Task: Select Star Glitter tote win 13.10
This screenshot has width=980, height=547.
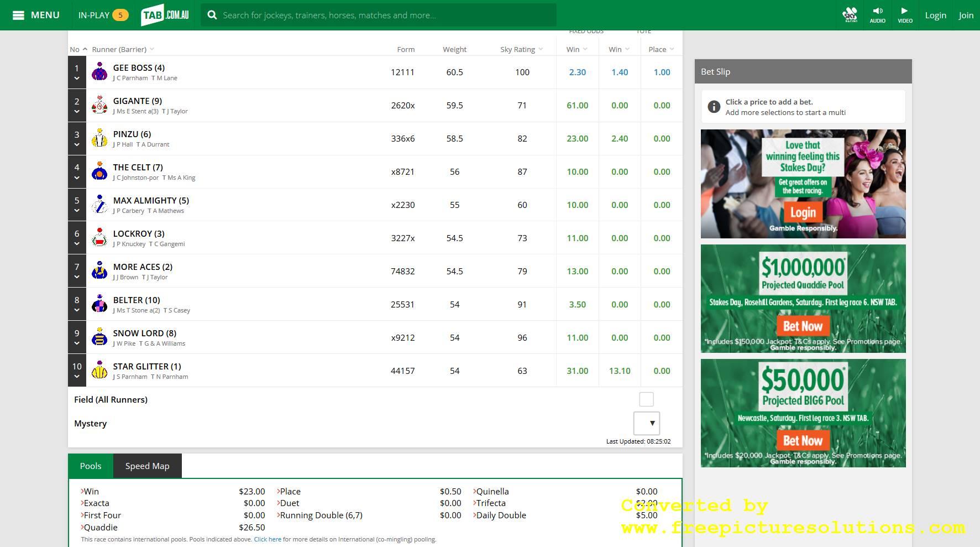Action: pyautogui.click(x=620, y=371)
